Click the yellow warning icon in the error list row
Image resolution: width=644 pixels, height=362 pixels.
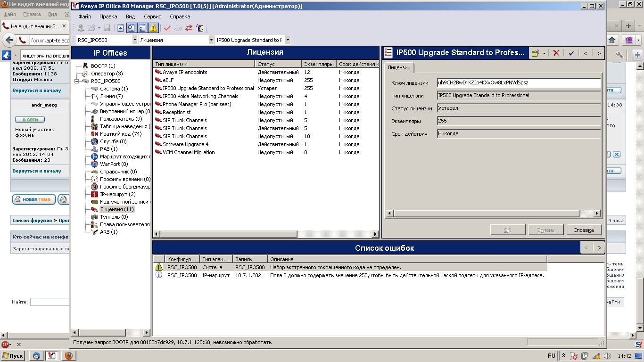point(159,267)
